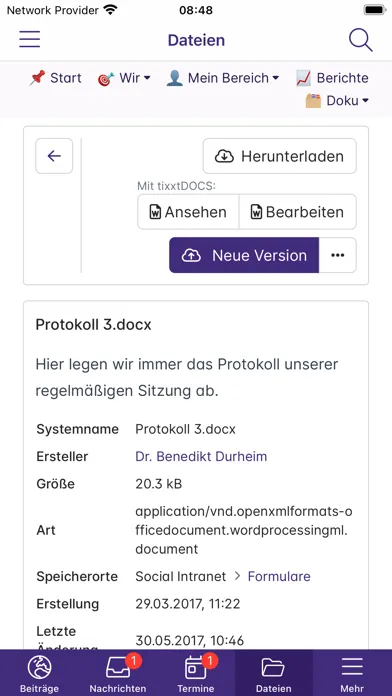This screenshot has height=696, width=392.
Task: View file with Ansehen button
Action: point(188,212)
